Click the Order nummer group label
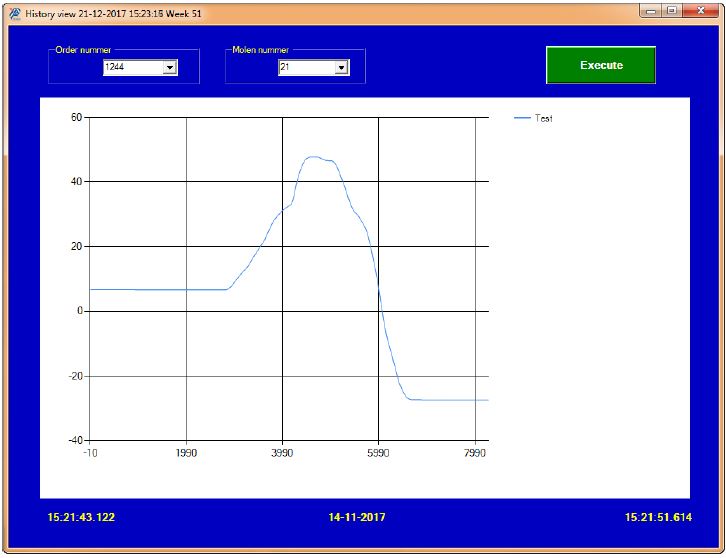The width and height of the screenshot is (726, 558). [83, 50]
